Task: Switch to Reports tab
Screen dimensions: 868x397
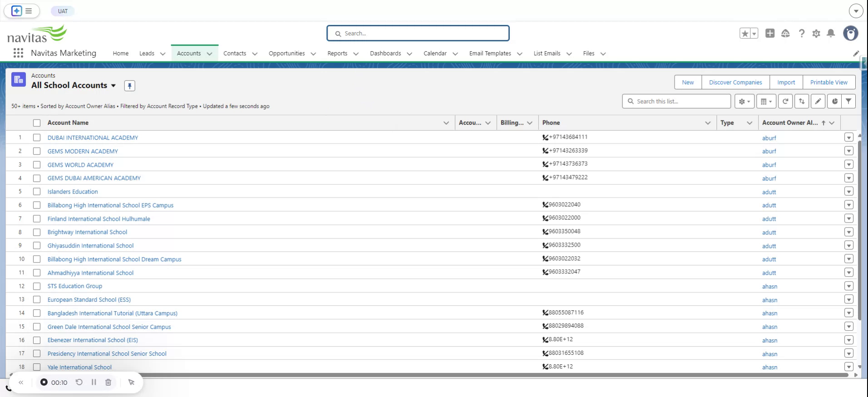Action: coord(337,53)
